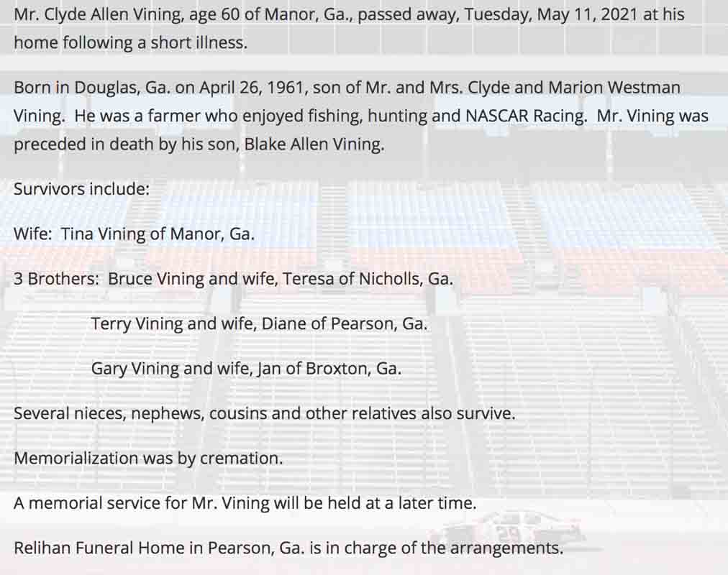This screenshot has width=728, height=575.
Task: Click the name "Marion Westman"
Action: [614, 88]
